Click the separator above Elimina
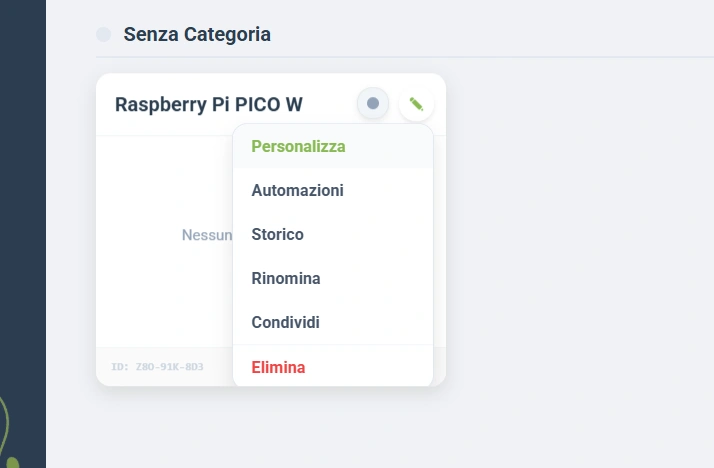This screenshot has height=468, width=714. tap(333, 345)
